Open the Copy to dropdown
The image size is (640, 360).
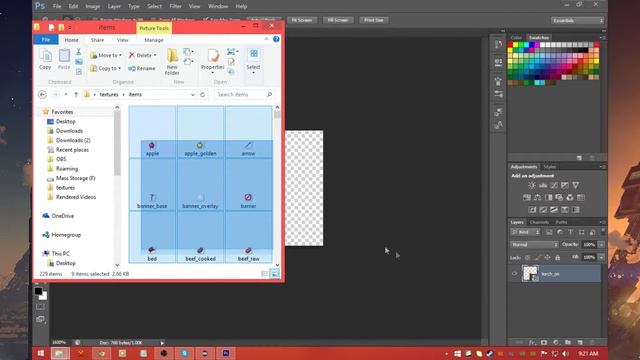(106, 68)
